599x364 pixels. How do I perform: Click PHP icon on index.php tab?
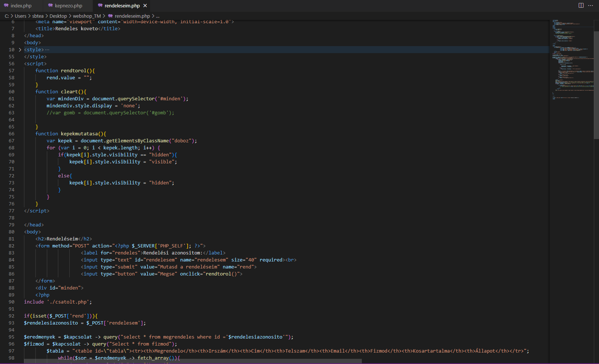click(x=6, y=6)
